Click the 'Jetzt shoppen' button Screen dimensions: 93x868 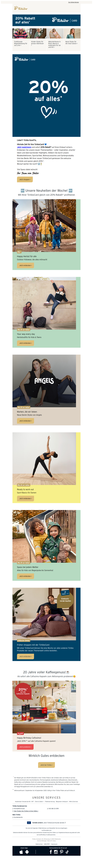25,180
